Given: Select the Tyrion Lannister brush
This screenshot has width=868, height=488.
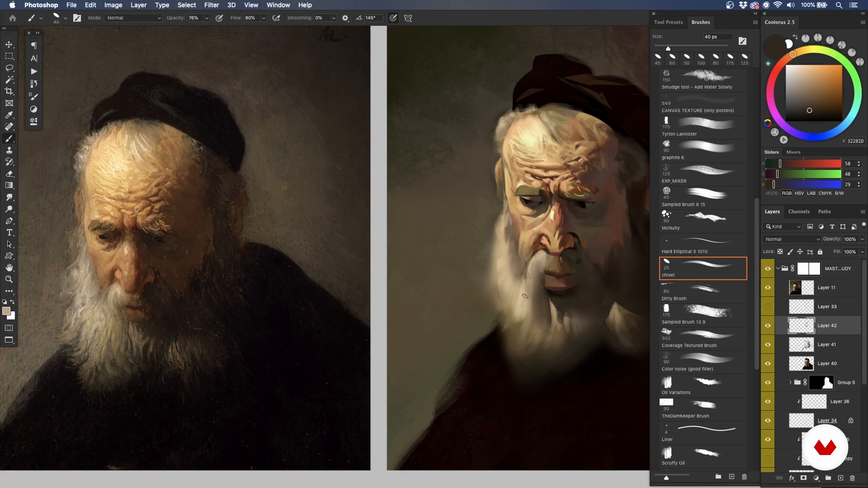Looking at the screenshot, I should (x=703, y=127).
